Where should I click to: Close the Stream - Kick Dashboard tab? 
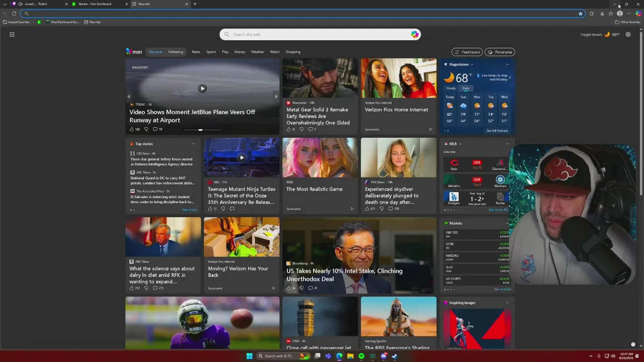[x=126, y=4]
